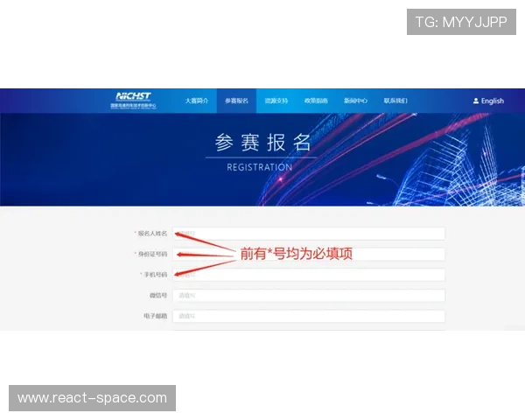Click the 微信号 input field
This screenshot has width=525, height=420.
pyautogui.click(x=309, y=296)
